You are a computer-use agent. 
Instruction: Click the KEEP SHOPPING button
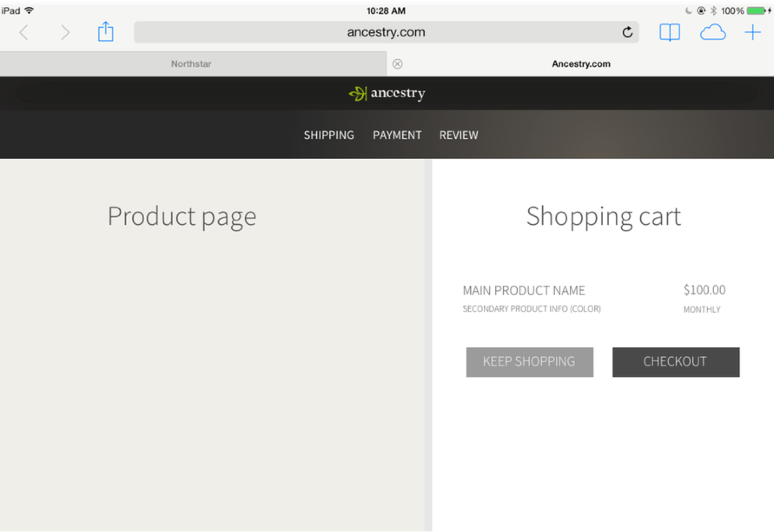(x=529, y=362)
